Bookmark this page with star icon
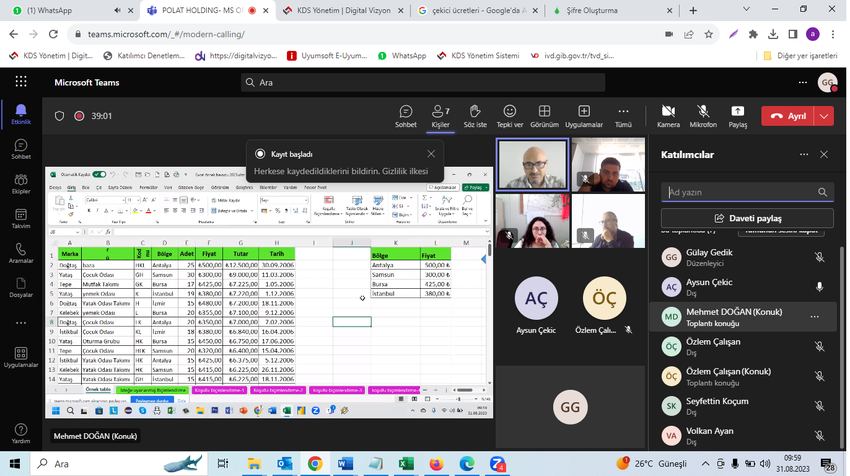This screenshot has height=476, width=850. coord(709,34)
